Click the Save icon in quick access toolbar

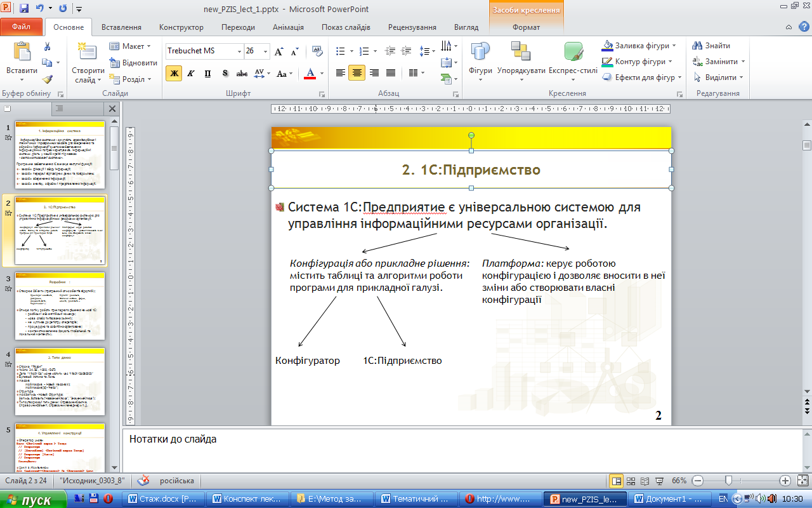pos(24,9)
